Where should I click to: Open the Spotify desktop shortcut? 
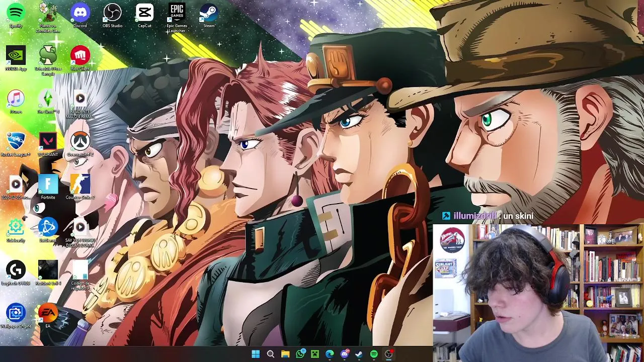tap(16, 16)
